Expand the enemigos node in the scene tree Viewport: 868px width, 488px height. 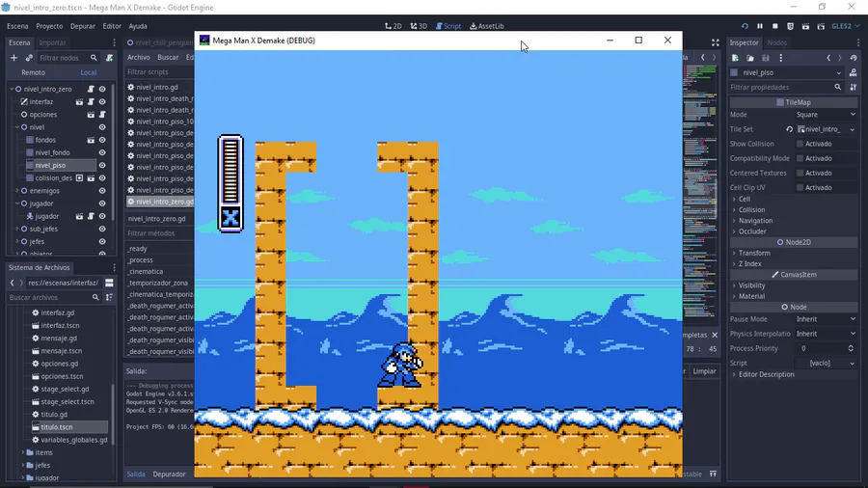coord(17,191)
